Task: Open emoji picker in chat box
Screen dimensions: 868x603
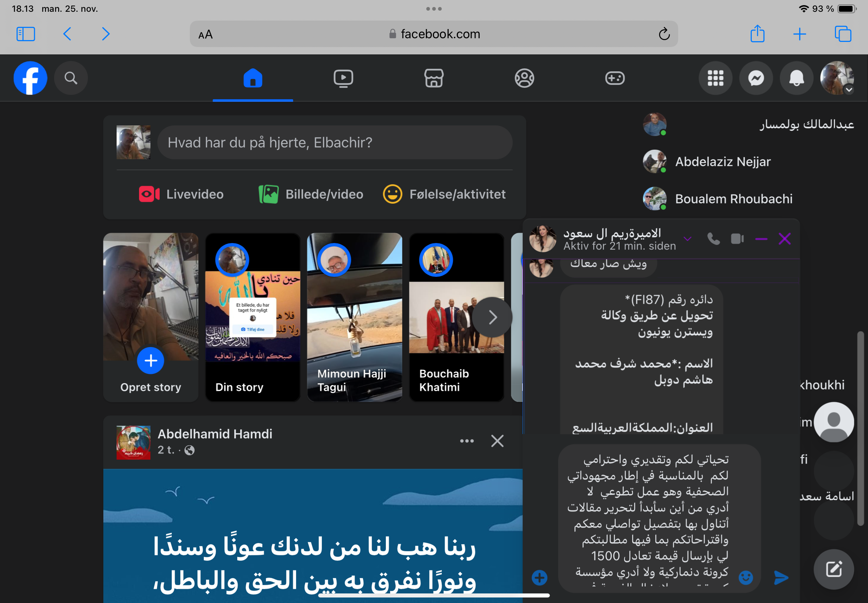Action: 746,577
